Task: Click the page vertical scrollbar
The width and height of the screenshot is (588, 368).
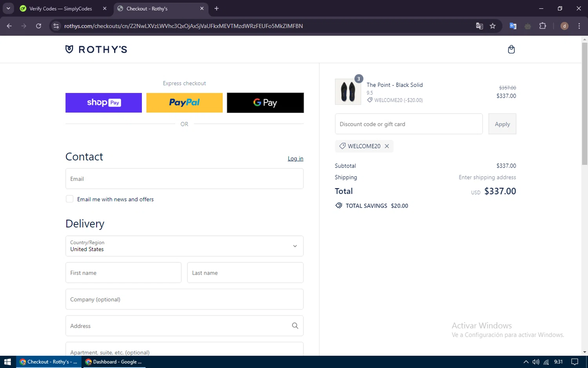Action: click(x=584, y=104)
